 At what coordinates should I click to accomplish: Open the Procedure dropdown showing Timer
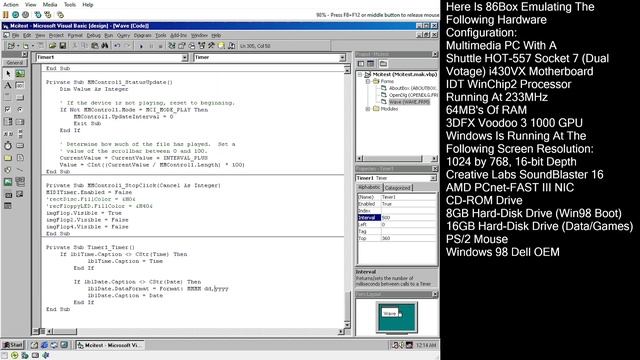coord(342,58)
